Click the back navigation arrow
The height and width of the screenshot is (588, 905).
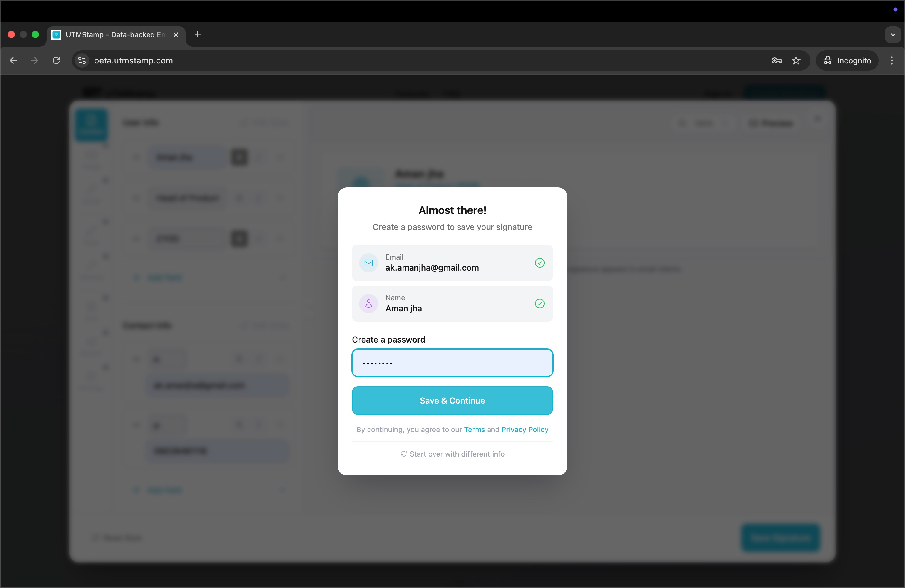13,60
